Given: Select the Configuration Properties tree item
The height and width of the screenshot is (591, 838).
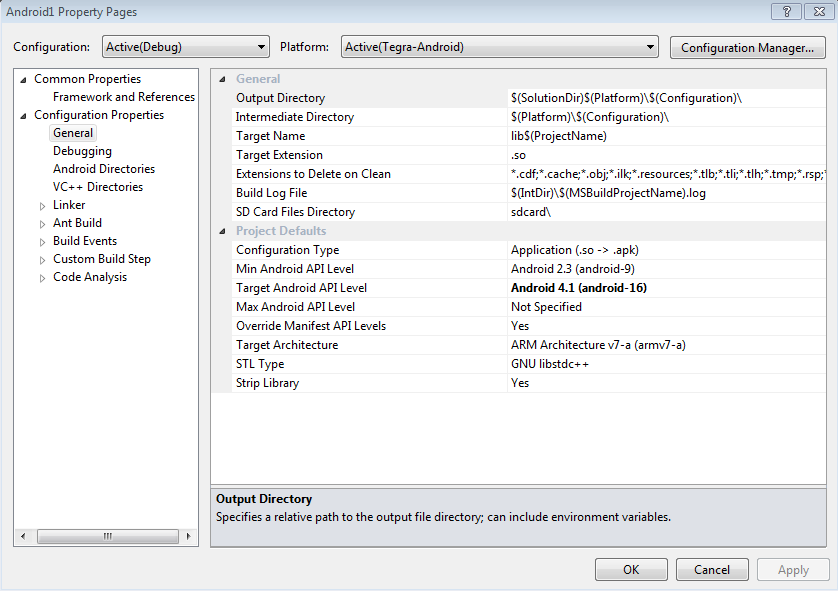Looking at the screenshot, I should coord(99,115).
